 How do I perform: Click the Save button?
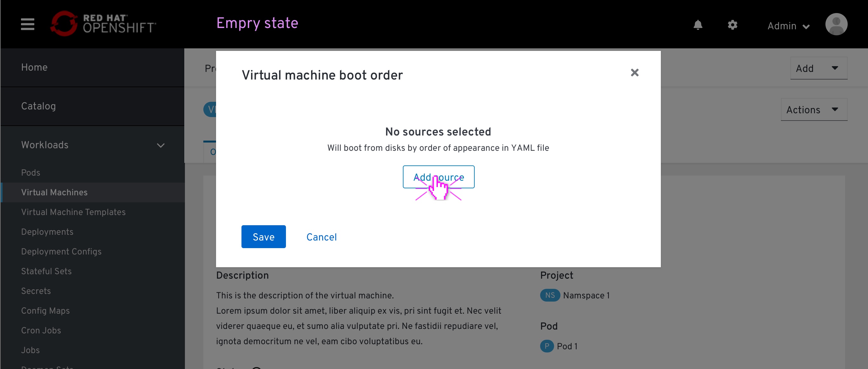pos(263,237)
